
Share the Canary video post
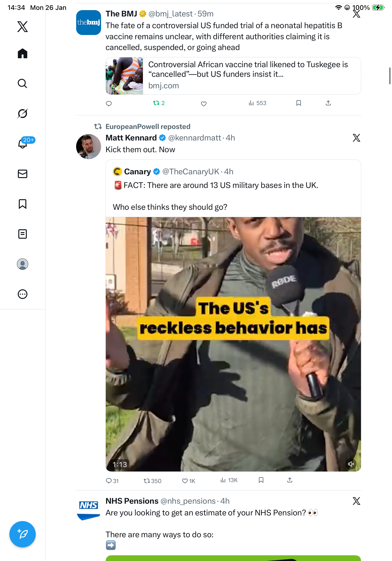coord(290,480)
